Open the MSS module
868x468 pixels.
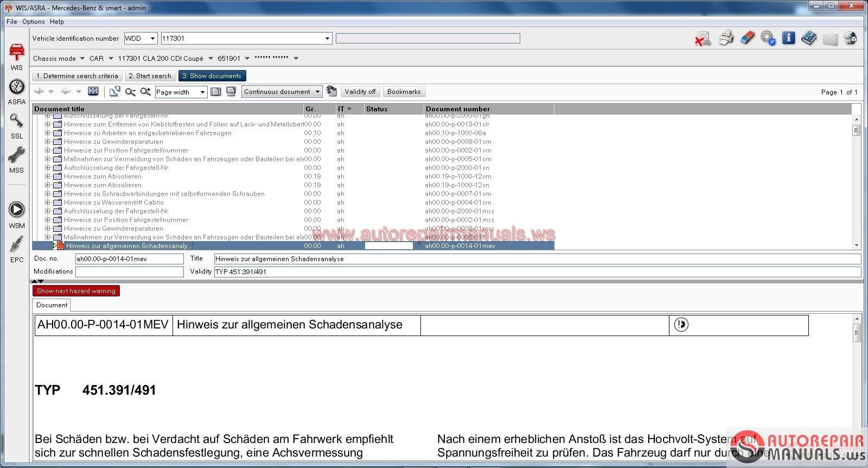(17, 160)
